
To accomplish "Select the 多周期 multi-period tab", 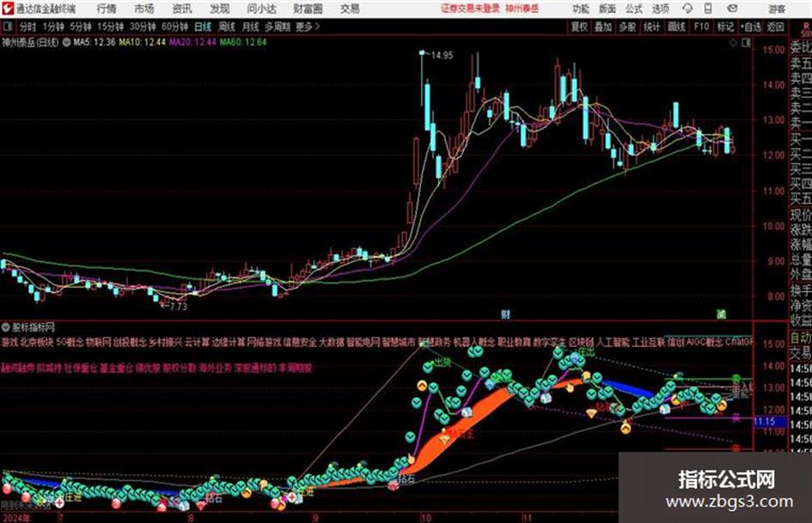I will 278,27.
